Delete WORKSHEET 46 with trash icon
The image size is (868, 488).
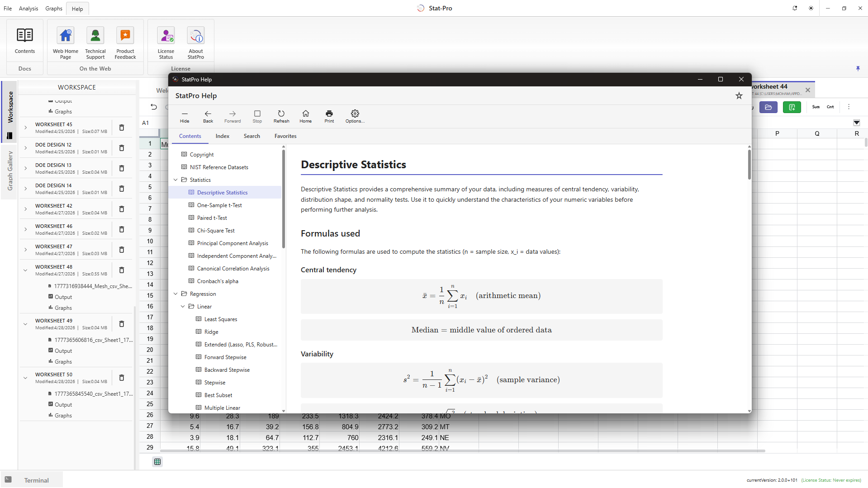[x=122, y=229]
